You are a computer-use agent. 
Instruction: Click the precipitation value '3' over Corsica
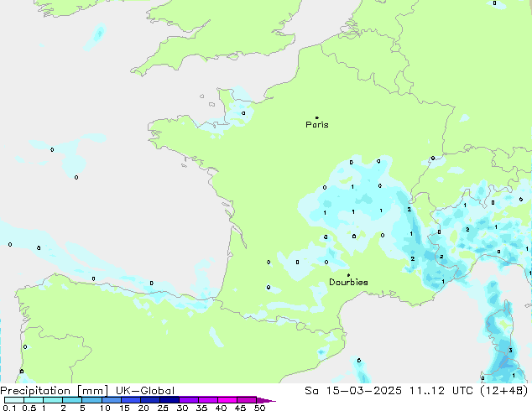510,351
